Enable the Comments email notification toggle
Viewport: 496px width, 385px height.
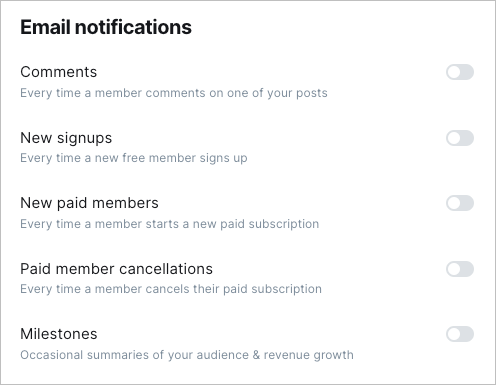click(460, 72)
